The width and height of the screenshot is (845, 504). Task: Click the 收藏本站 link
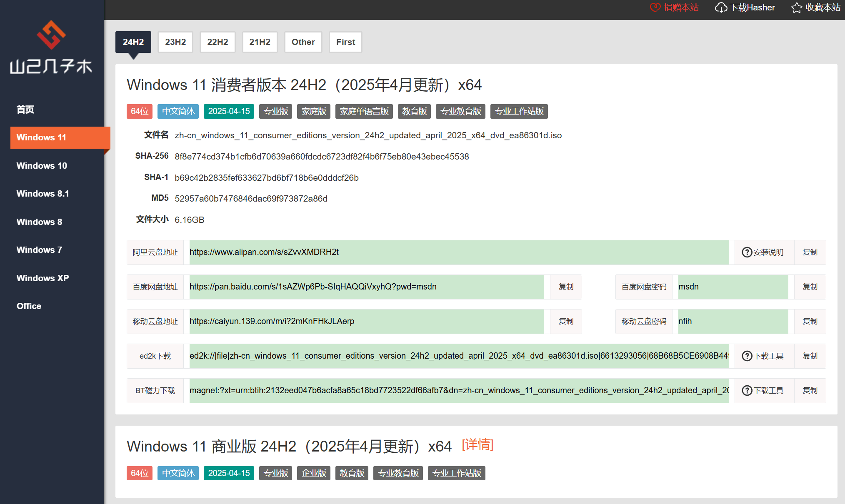click(x=816, y=7)
